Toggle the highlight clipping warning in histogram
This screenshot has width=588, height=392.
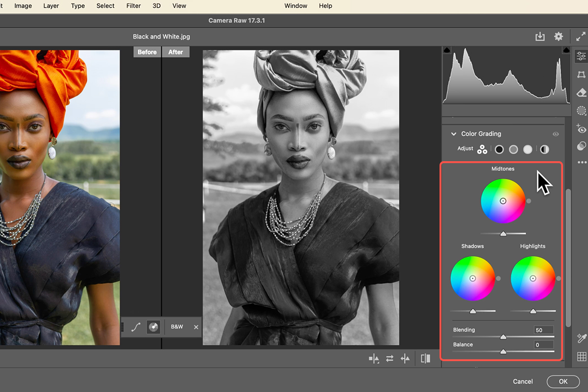pos(566,50)
